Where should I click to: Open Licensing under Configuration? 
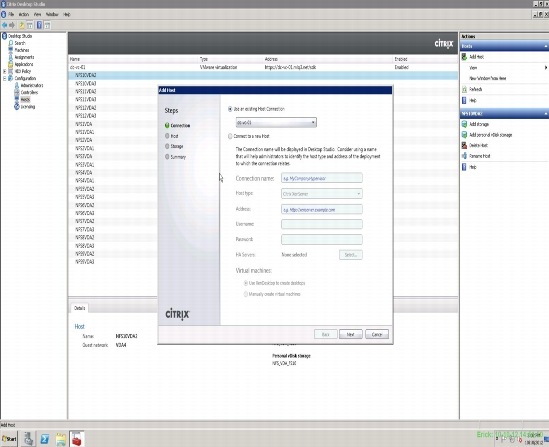coord(28,107)
